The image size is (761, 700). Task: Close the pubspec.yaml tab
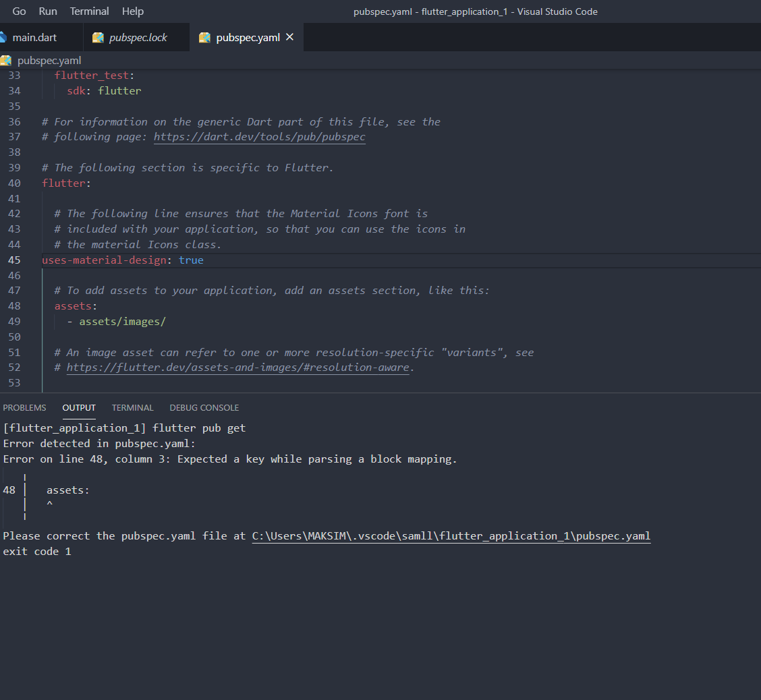click(289, 37)
